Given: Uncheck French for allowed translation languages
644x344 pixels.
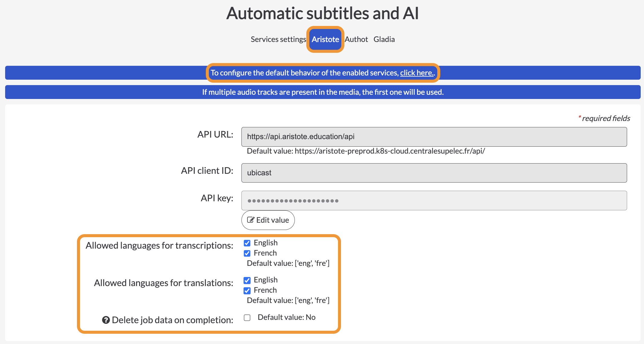Looking at the screenshot, I should click(x=247, y=291).
